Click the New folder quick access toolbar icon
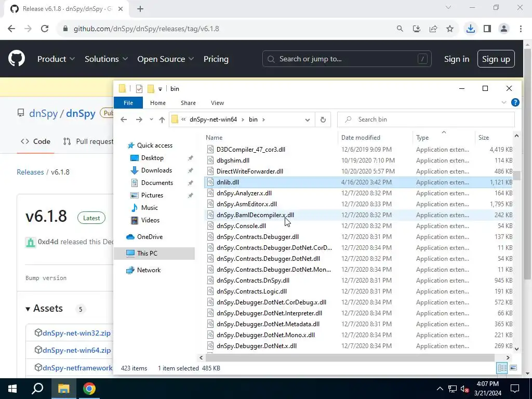This screenshot has width=532, height=399. [151, 88]
